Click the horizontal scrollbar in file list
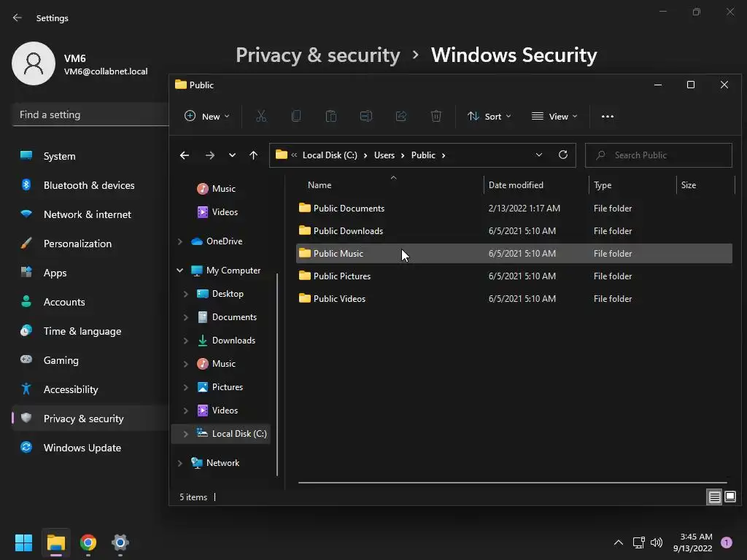This screenshot has width=747, height=560. [x=513, y=483]
